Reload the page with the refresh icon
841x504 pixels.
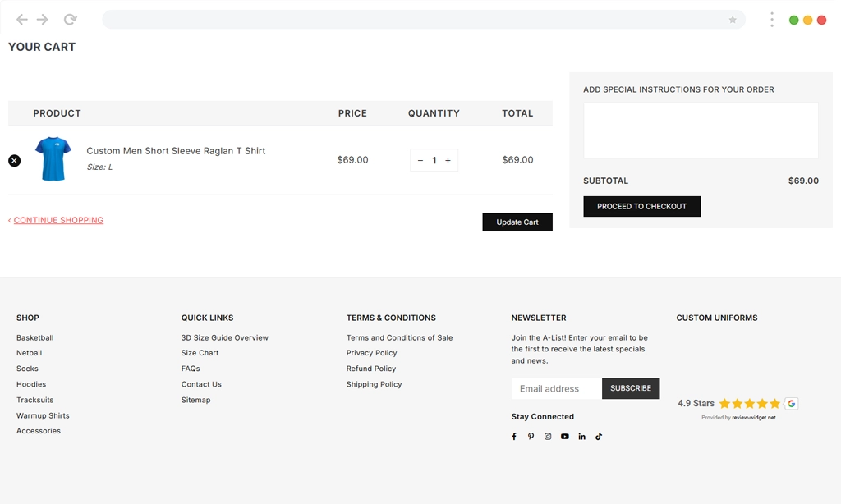pyautogui.click(x=72, y=19)
